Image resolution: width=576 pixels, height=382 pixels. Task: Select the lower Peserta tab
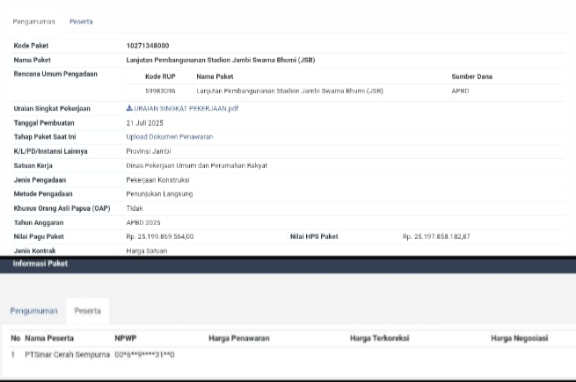(x=87, y=311)
